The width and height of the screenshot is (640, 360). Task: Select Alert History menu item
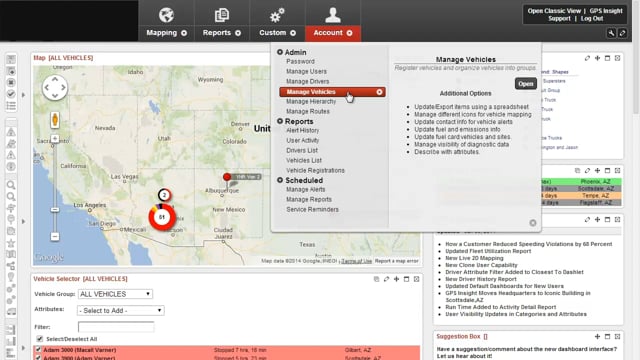click(x=302, y=130)
